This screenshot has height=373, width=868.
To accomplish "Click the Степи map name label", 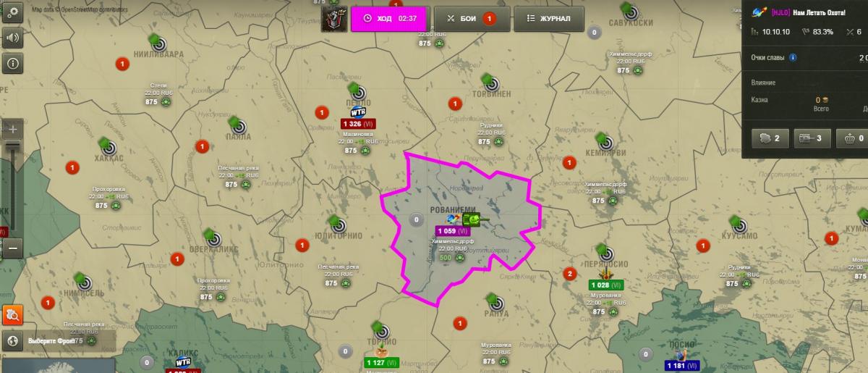I will [158, 85].
